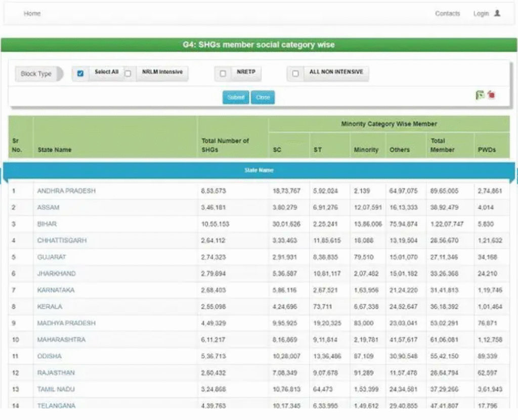The width and height of the screenshot is (518, 420).
Task: Check the ALL NON INTENSIVE checkbox
Action: tap(295, 73)
